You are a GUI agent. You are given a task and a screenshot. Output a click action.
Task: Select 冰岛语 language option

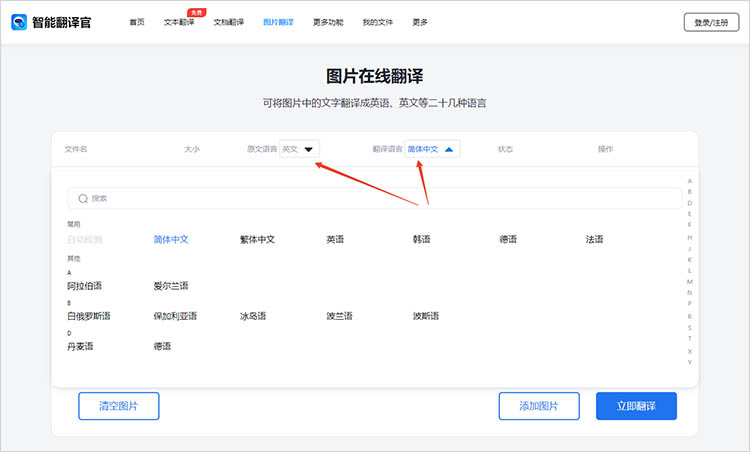pyautogui.click(x=253, y=316)
